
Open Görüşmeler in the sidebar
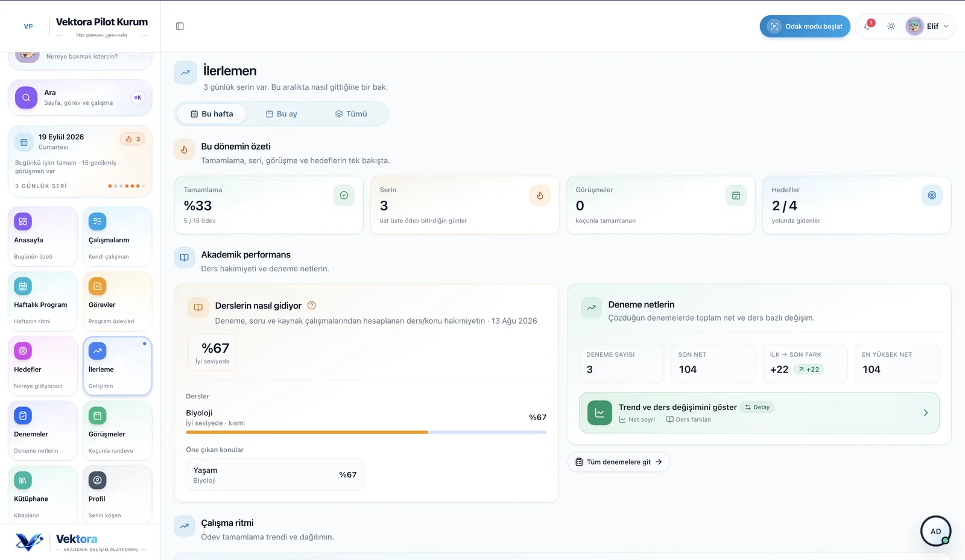(x=117, y=430)
